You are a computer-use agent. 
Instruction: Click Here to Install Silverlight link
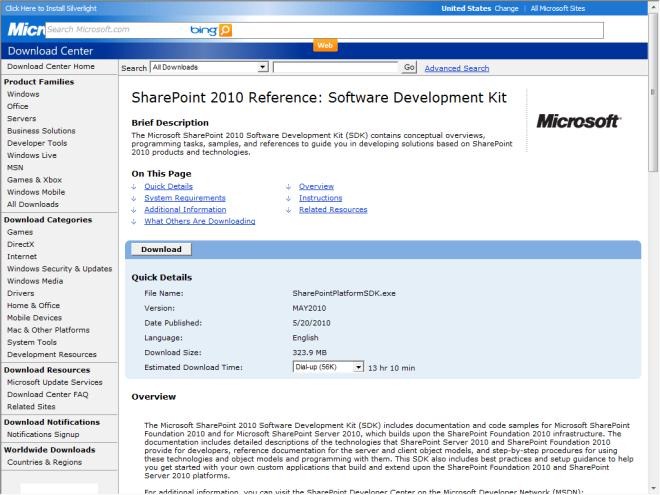pos(51,8)
